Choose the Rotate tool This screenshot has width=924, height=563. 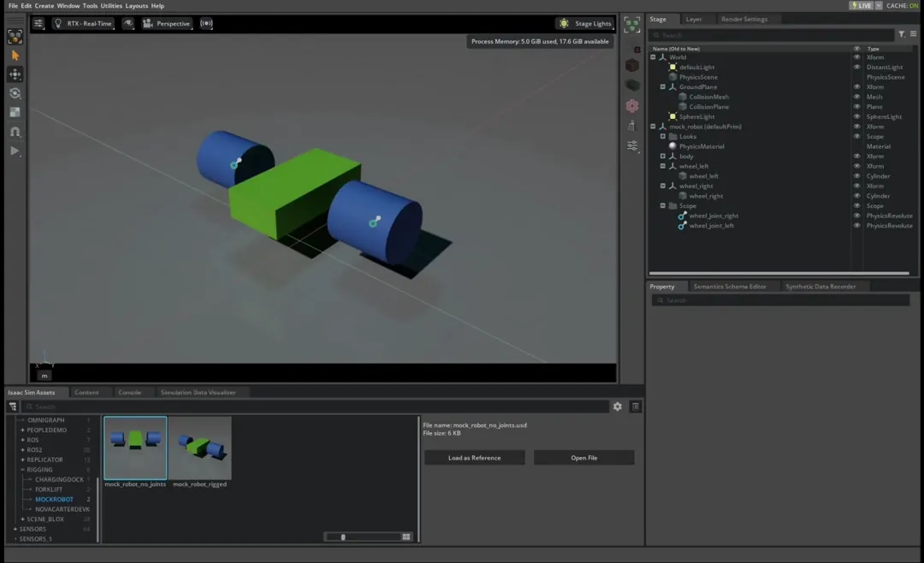tap(15, 93)
